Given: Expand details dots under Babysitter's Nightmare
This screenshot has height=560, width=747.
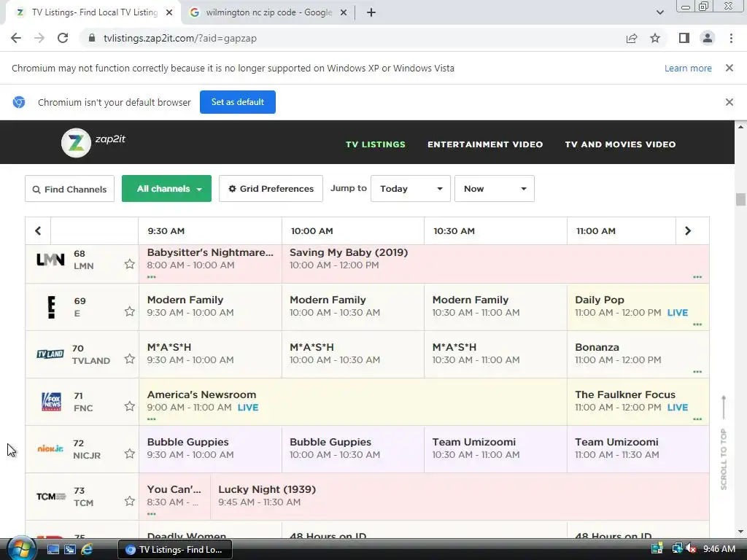Looking at the screenshot, I should [x=152, y=276].
